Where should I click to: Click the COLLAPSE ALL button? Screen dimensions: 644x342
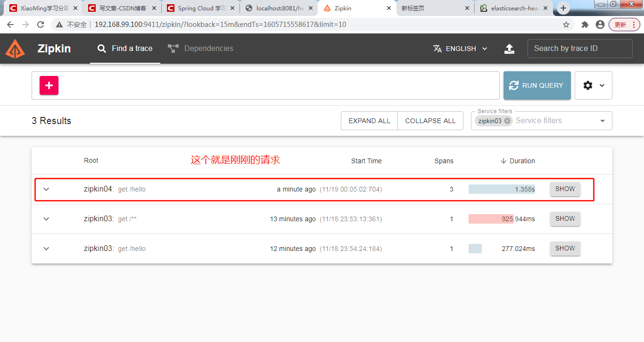tap(430, 121)
